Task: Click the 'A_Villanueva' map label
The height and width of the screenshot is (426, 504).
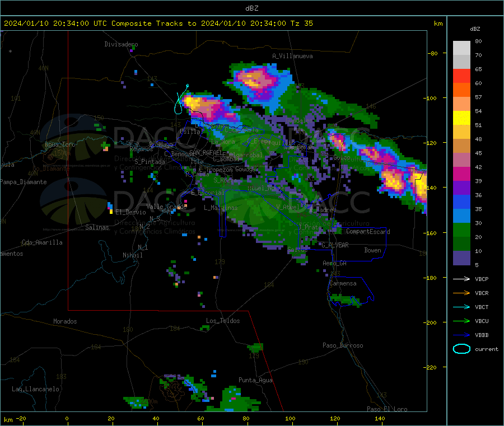Action: pyautogui.click(x=292, y=56)
